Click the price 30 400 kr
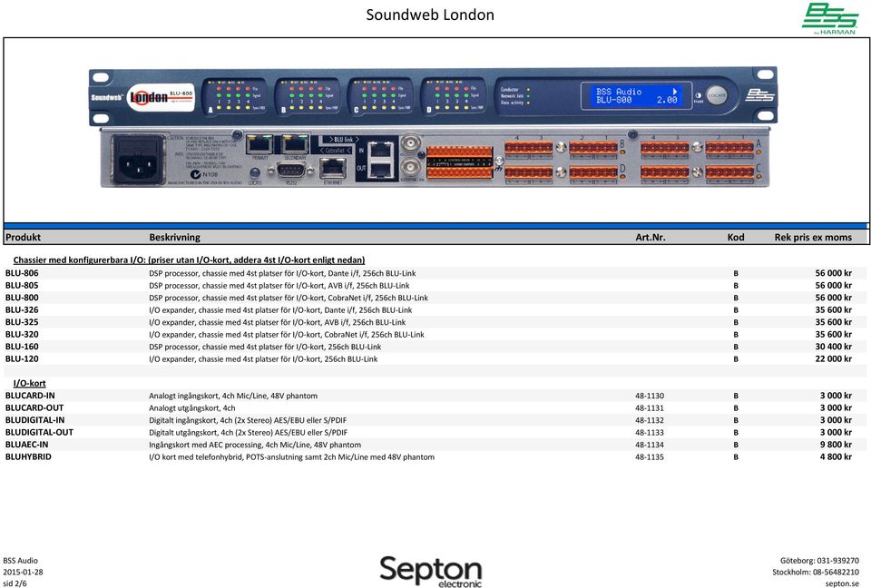This screenshot has height=588, width=871. (x=833, y=347)
